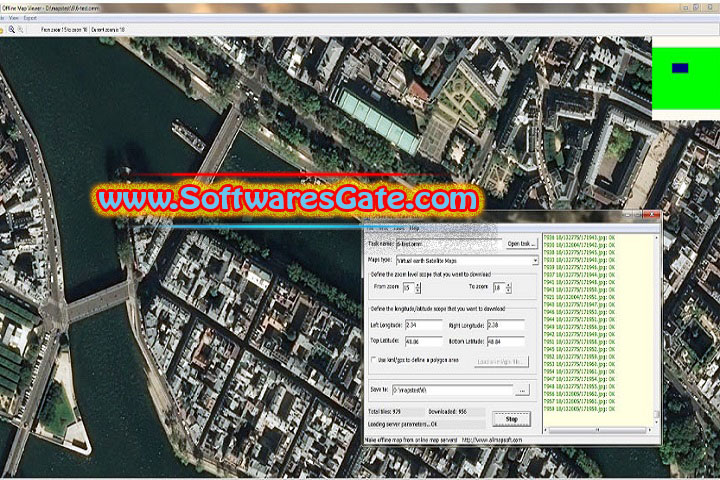Viewport: 720px width, 480px height.
Task: Click the Top Latitude field
Action: pos(423,341)
